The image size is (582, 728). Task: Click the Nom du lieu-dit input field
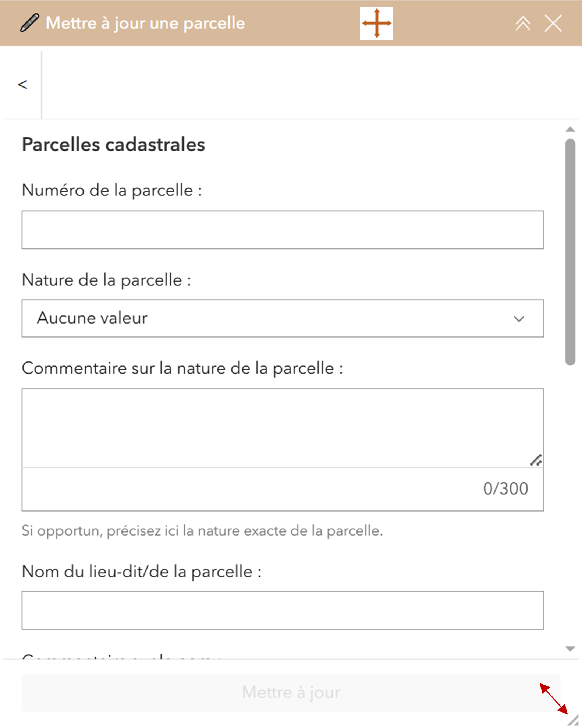(283, 610)
